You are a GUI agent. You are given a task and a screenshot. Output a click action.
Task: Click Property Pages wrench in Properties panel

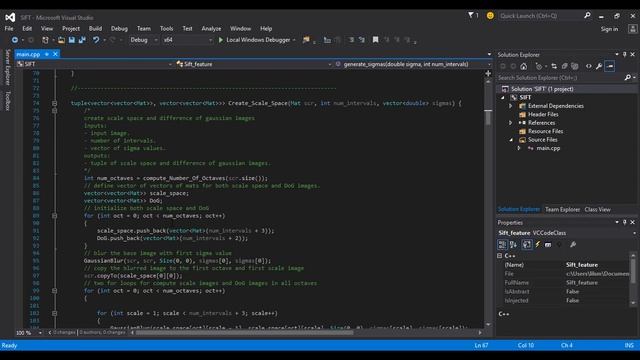(x=573, y=244)
